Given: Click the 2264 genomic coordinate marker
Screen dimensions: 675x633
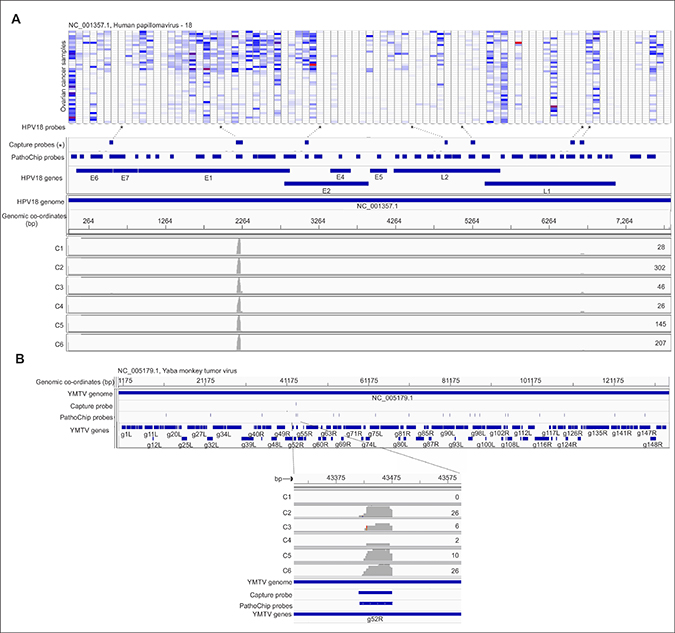Looking at the screenshot, I should pyautogui.click(x=241, y=220).
